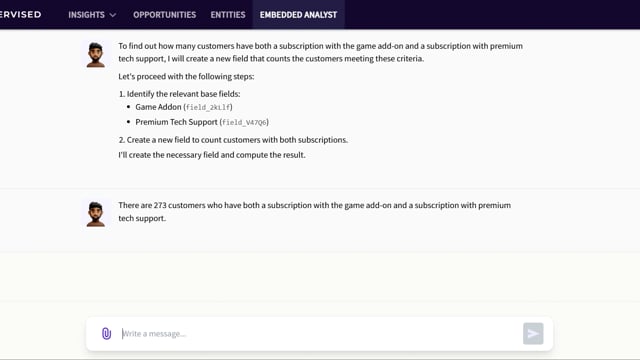Click the Game Addon bullet item

(x=184, y=107)
